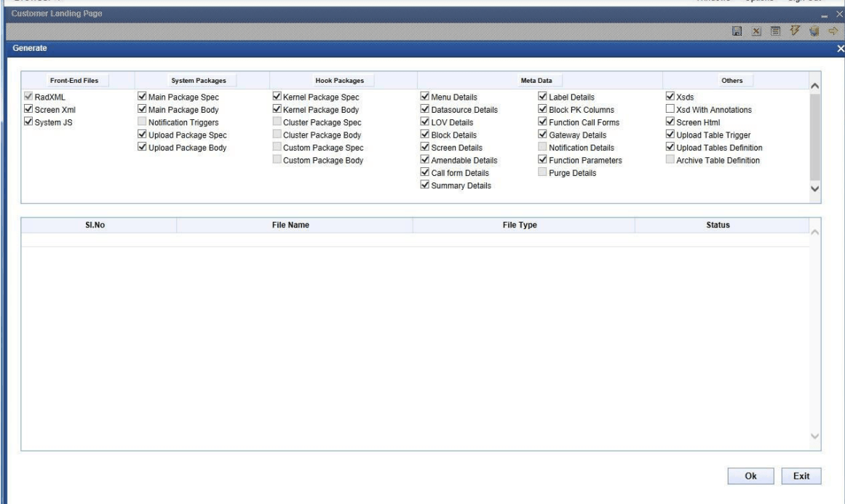Click file table scrollbar down arrow
Viewport: 845px width, 504px height.
pos(815,436)
